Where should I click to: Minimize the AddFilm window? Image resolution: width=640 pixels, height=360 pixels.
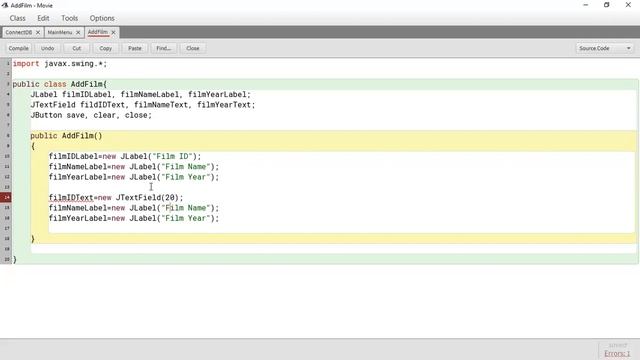tap(586, 5)
